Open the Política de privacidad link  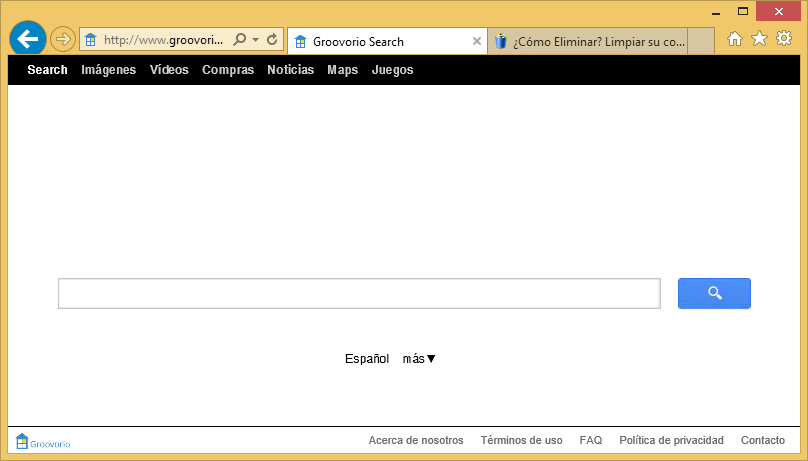pos(671,440)
